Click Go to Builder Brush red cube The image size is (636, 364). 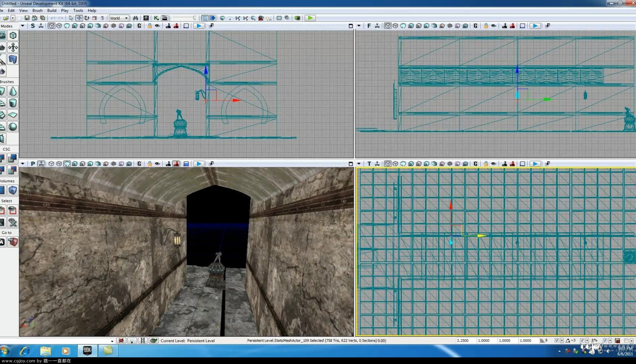pyautogui.click(x=13, y=242)
